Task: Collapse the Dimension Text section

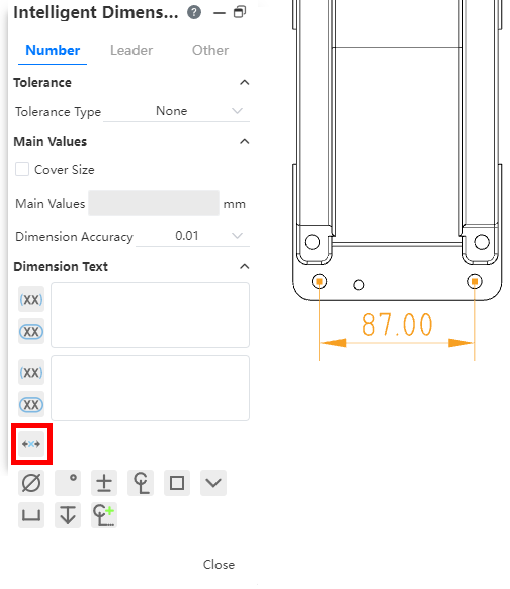Action: 244,266
